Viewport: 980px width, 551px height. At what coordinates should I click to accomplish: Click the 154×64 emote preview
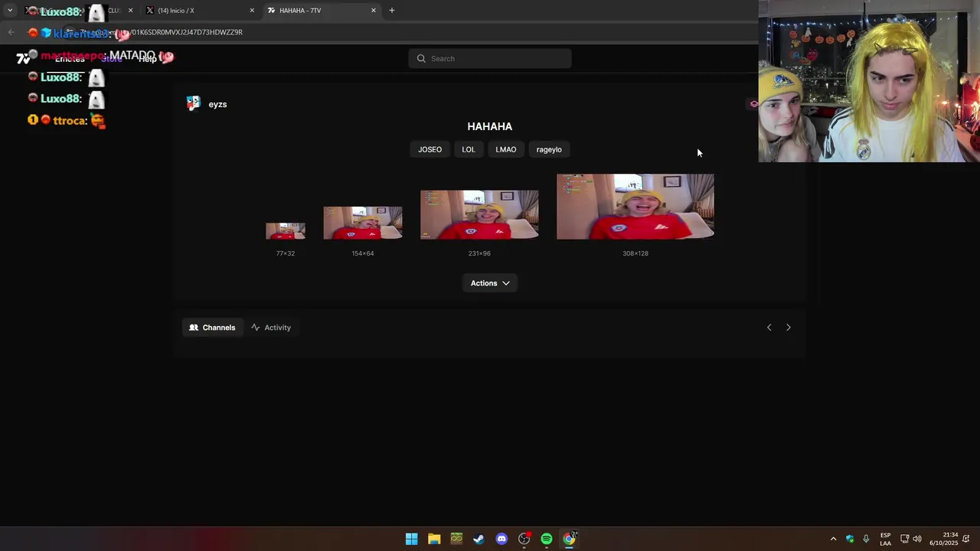(x=363, y=223)
